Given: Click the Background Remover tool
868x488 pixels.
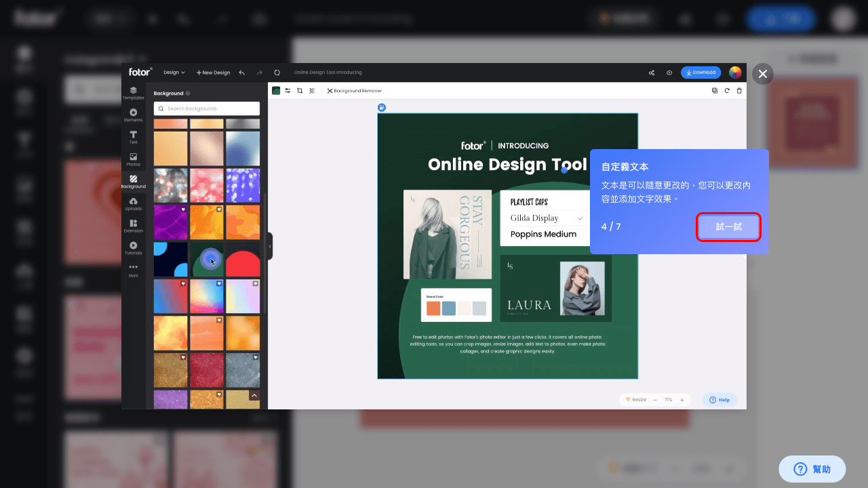Looking at the screenshot, I should [355, 90].
